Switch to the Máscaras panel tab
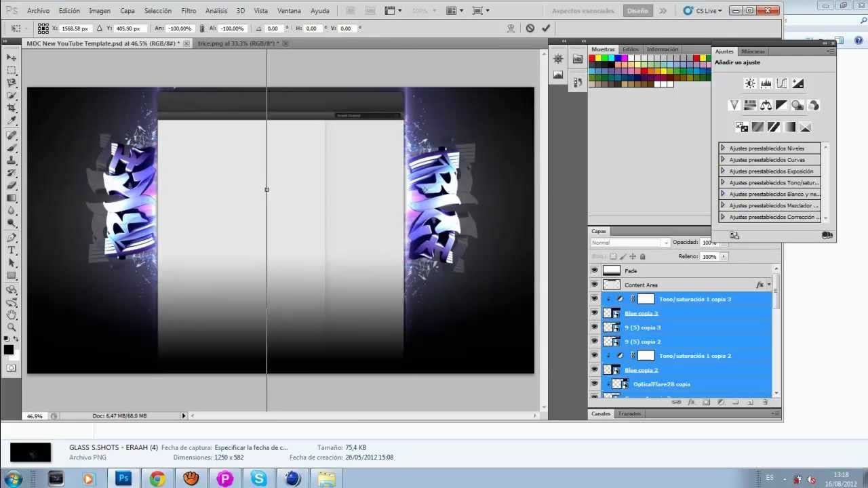 [753, 52]
